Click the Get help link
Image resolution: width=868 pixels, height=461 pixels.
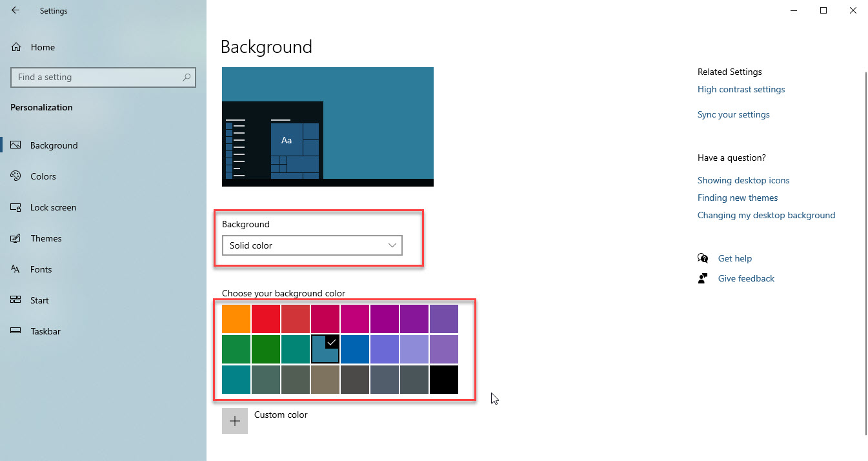pos(734,258)
